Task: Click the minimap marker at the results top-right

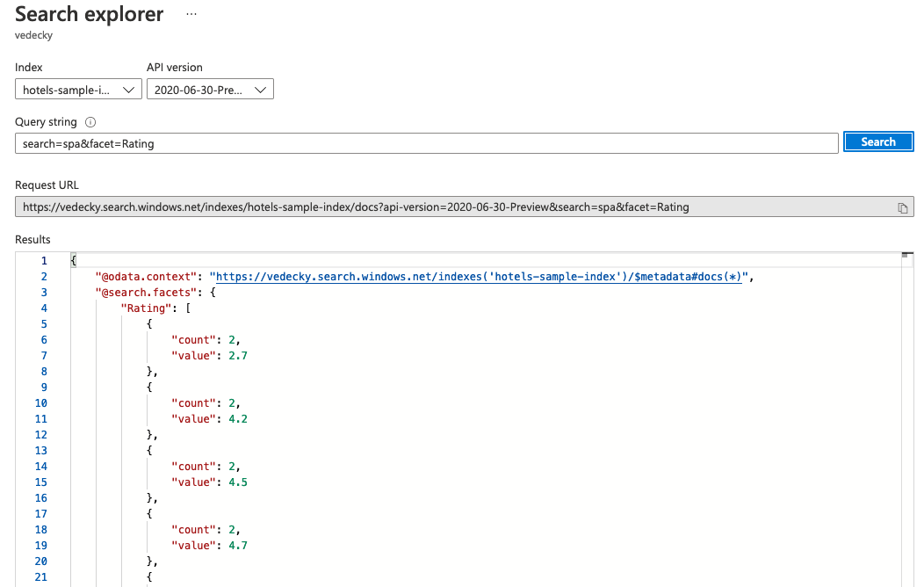Action: tap(907, 256)
